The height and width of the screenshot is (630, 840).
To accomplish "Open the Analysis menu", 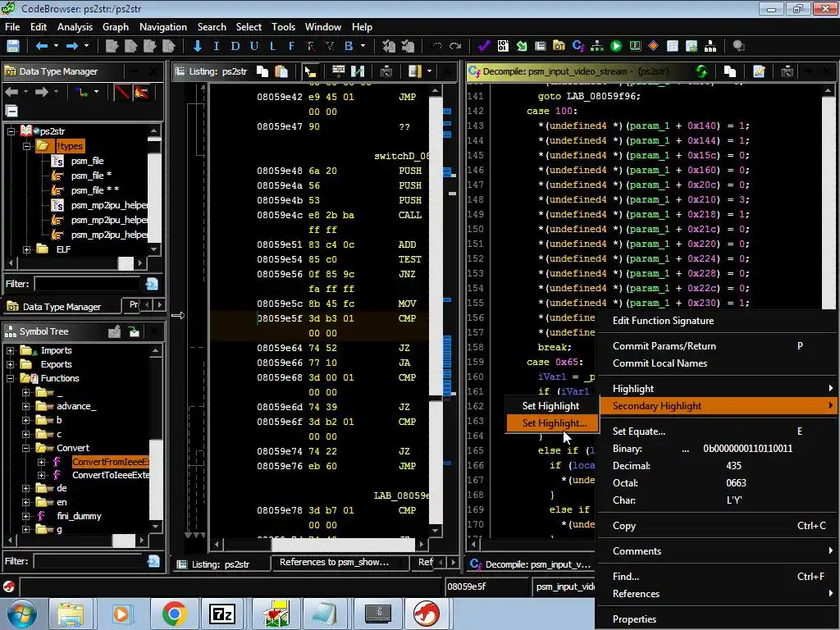I will click(x=75, y=27).
